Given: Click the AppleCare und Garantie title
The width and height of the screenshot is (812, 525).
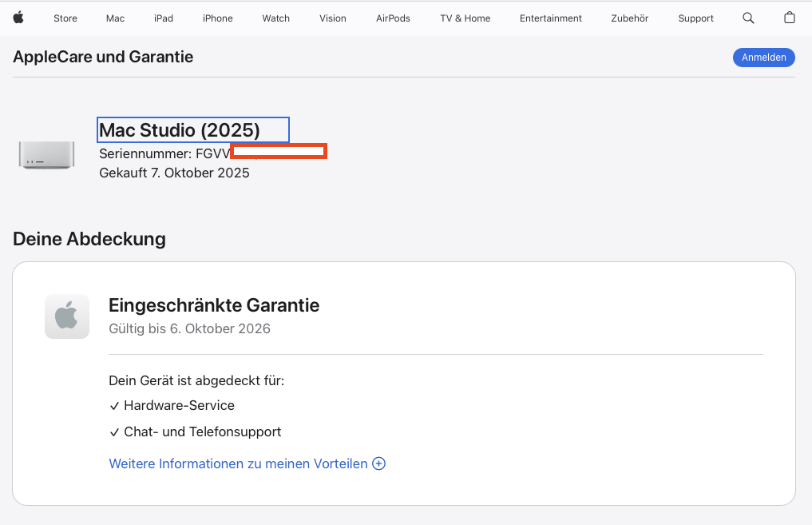Looking at the screenshot, I should [x=103, y=57].
